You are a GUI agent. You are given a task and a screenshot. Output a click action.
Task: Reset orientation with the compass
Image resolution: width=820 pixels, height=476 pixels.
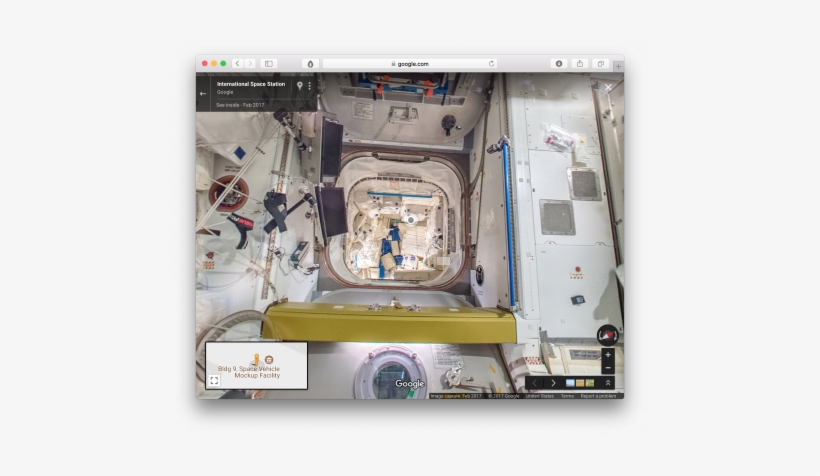point(608,335)
